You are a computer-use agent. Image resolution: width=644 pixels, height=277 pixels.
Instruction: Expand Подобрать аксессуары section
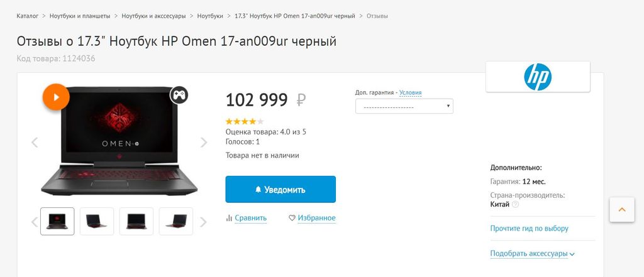[533, 254]
